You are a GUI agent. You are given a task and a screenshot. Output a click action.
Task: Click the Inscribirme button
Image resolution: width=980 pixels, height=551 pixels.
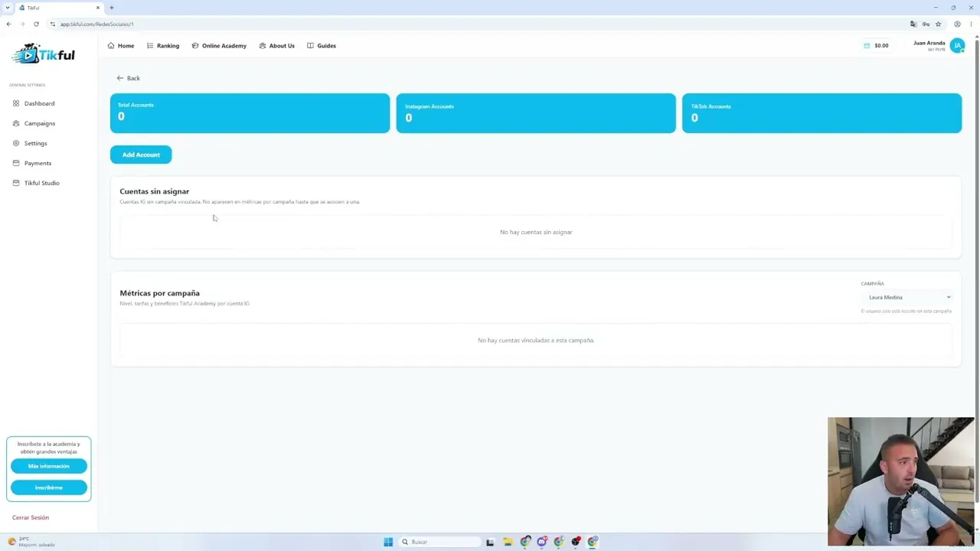point(49,487)
